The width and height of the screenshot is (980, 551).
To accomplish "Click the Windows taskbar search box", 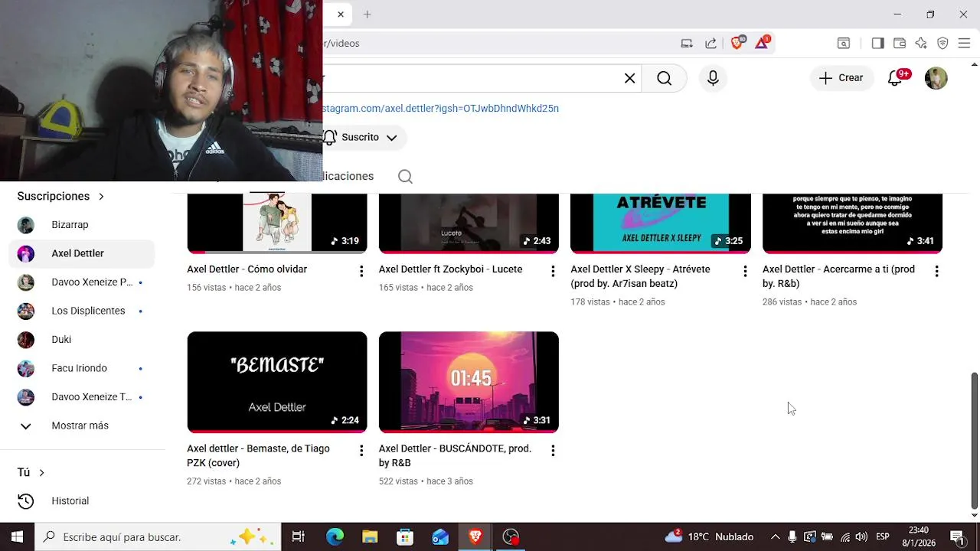I will [x=158, y=537].
